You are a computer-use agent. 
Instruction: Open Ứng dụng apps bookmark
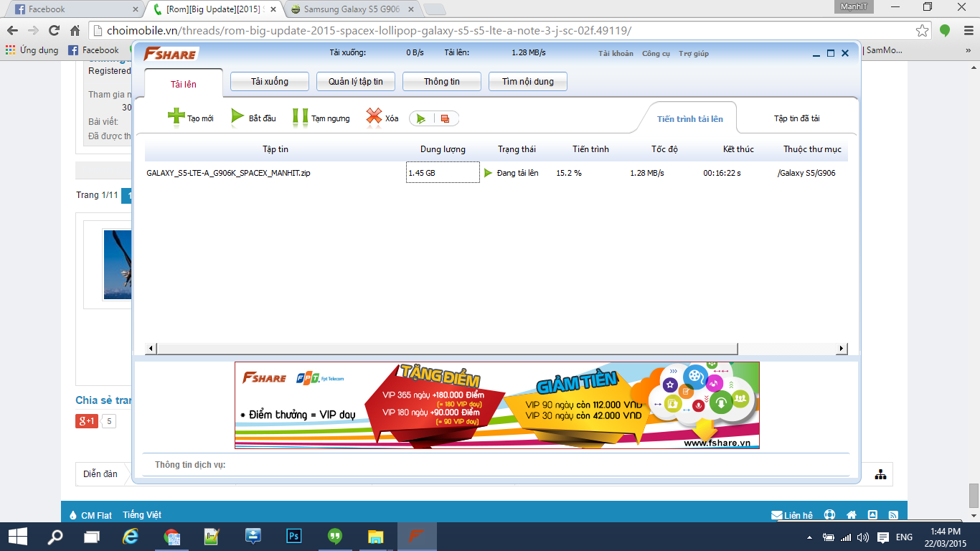click(x=32, y=50)
